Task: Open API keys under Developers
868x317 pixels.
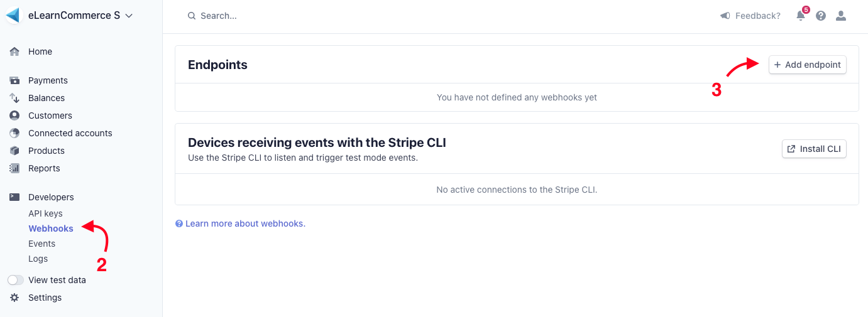Action: (x=45, y=213)
